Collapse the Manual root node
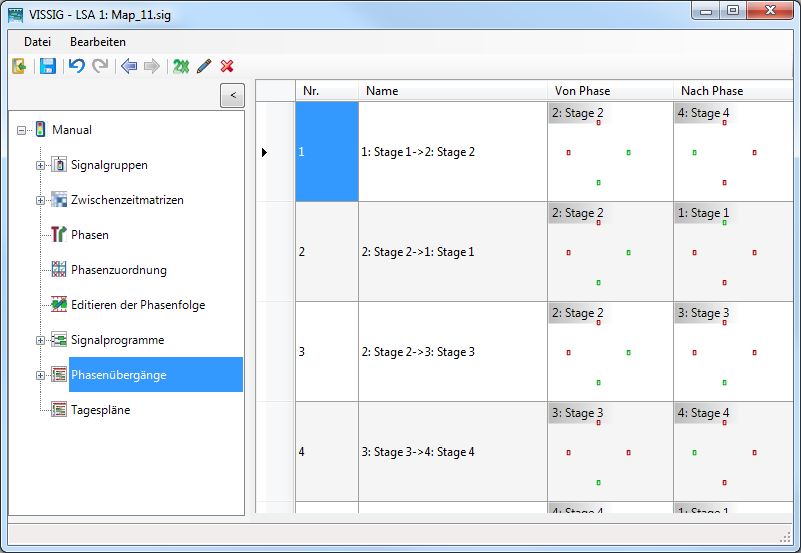 (22, 130)
